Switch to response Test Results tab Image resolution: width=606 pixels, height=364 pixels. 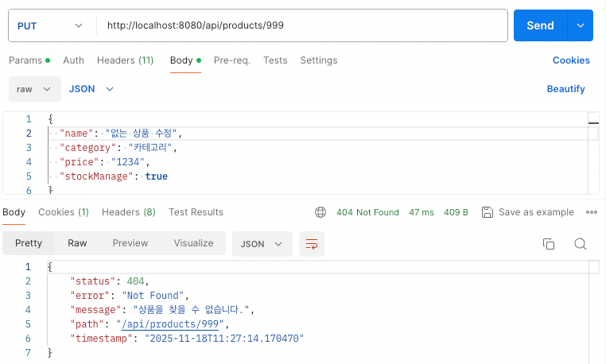click(x=196, y=212)
